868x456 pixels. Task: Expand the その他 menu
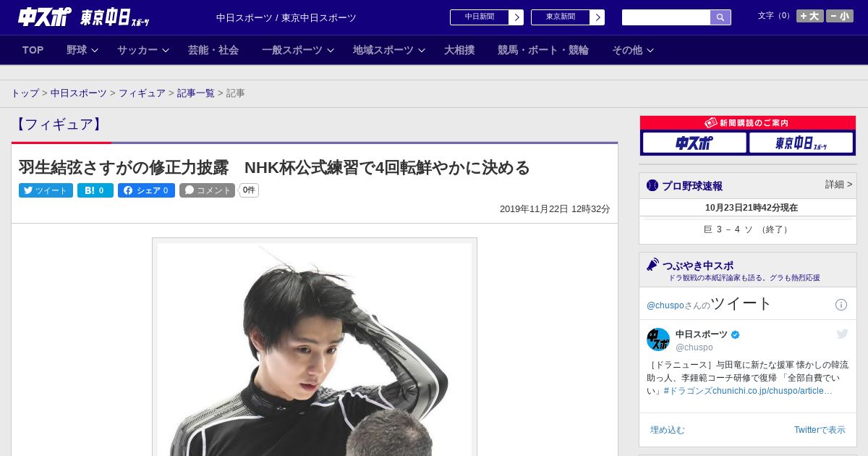coord(633,50)
